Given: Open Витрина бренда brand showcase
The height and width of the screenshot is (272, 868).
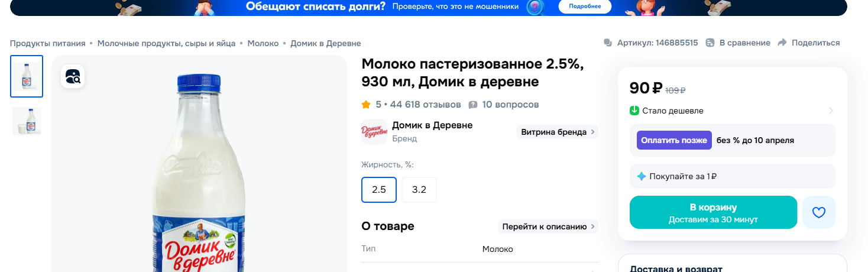Looking at the screenshot, I should (x=557, y=132).
